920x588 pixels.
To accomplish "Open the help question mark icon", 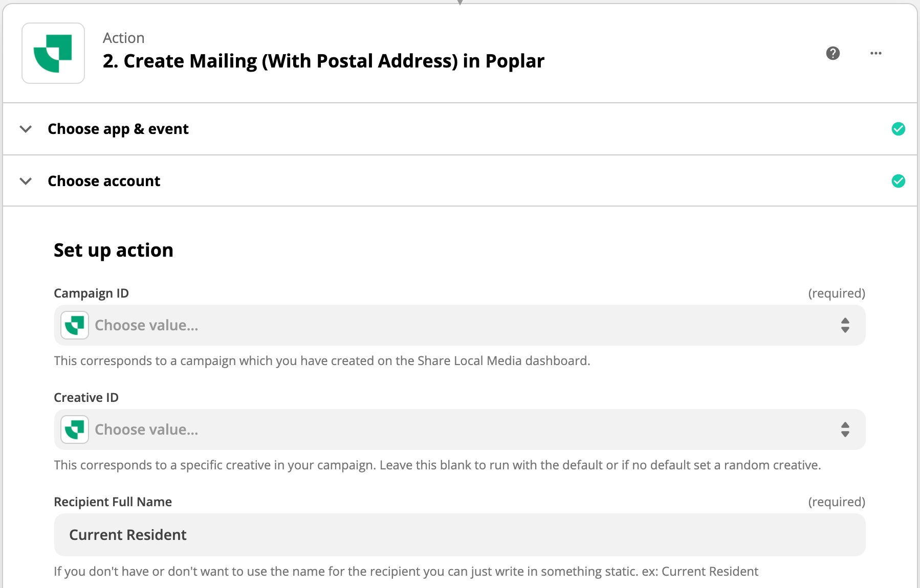I will [833, 53].
